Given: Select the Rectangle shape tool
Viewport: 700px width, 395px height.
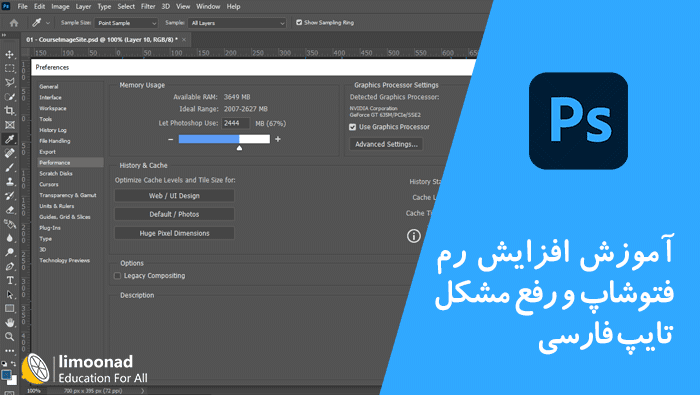Looking at the screenshot, I should click(x=9, y=308).
